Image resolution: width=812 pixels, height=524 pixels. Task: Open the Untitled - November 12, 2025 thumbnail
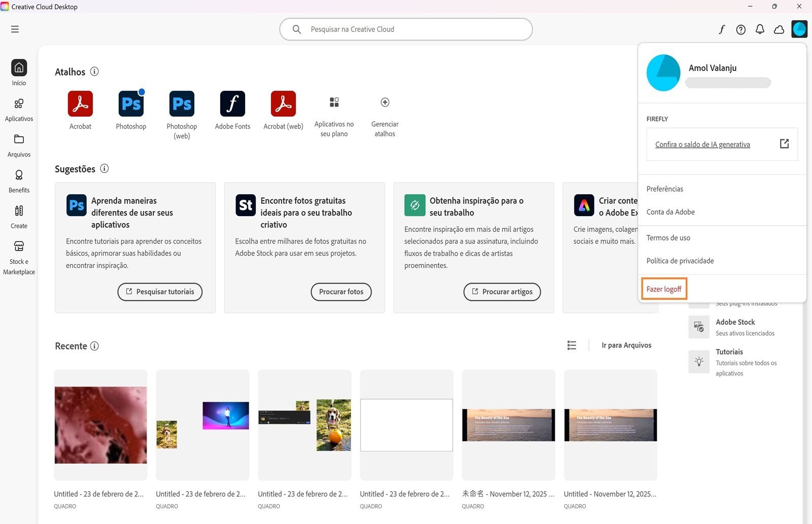click(611, 425)
